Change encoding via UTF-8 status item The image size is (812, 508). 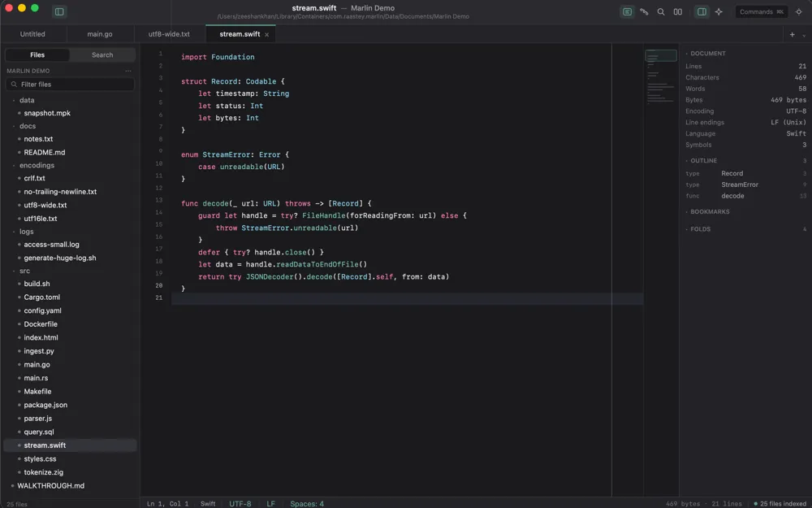tap(240, 504)
